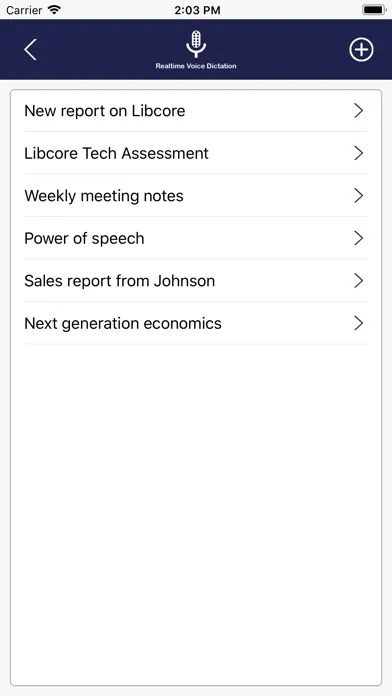
Task: Click chevron beside Power of speech
Action: click(359, 238)
